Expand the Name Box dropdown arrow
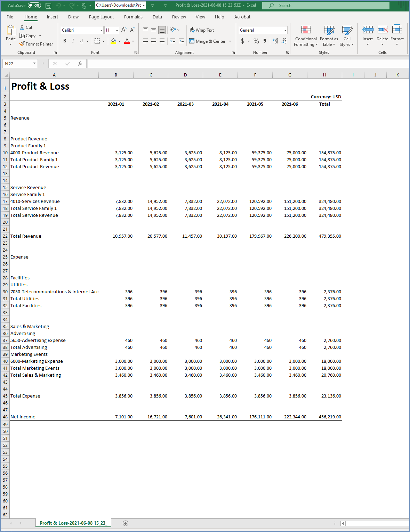 (34, 64)
